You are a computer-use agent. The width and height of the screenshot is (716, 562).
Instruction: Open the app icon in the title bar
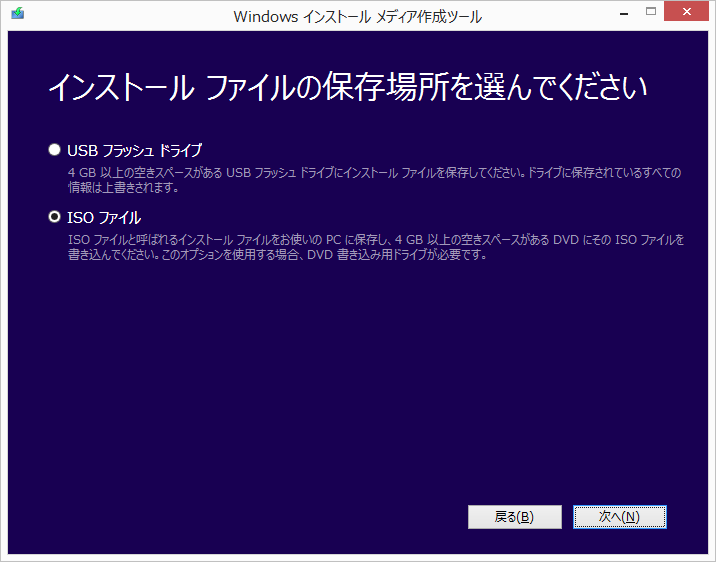18,13
